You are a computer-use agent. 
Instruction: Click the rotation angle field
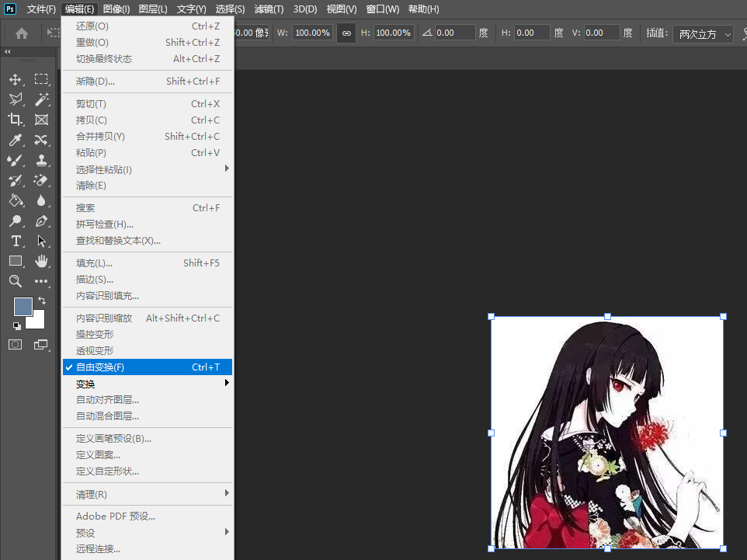[x=454, y=33]
